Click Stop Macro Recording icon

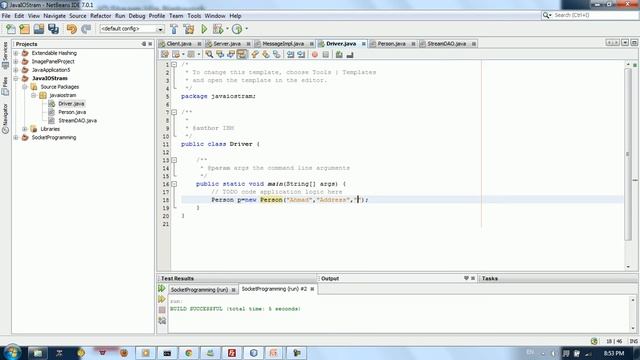[x=326, y=54]
